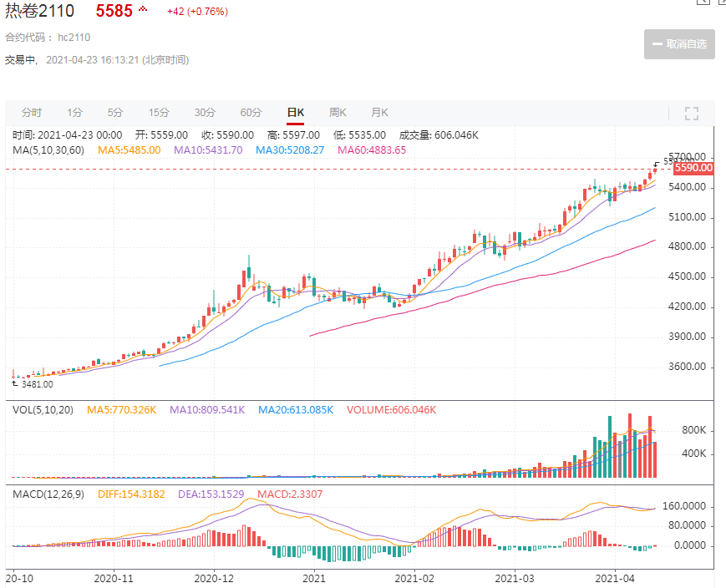The height and width of the screenshot is (588, 726).
Task: Click the price change +42 (+0.76%)
Action: (198, 12)
